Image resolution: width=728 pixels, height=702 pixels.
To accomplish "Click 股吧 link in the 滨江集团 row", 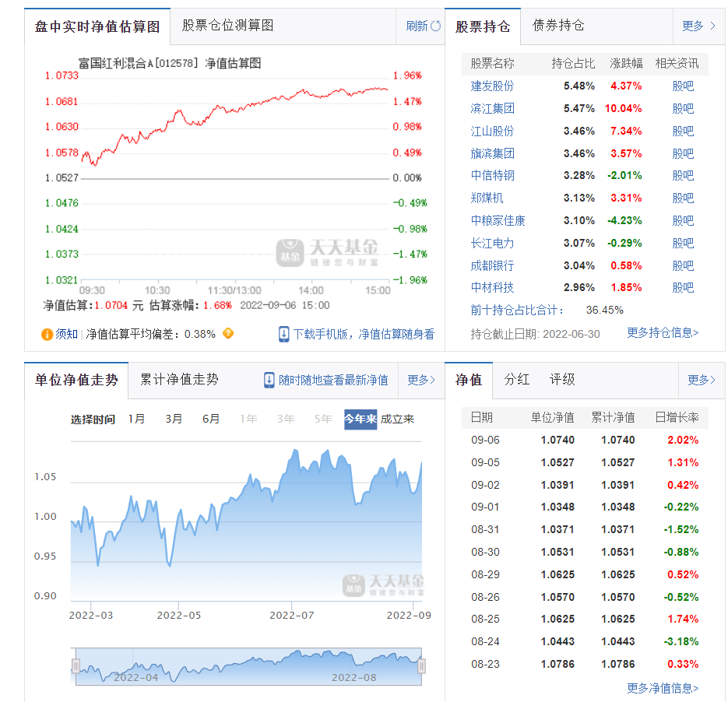I will point(683,109).
